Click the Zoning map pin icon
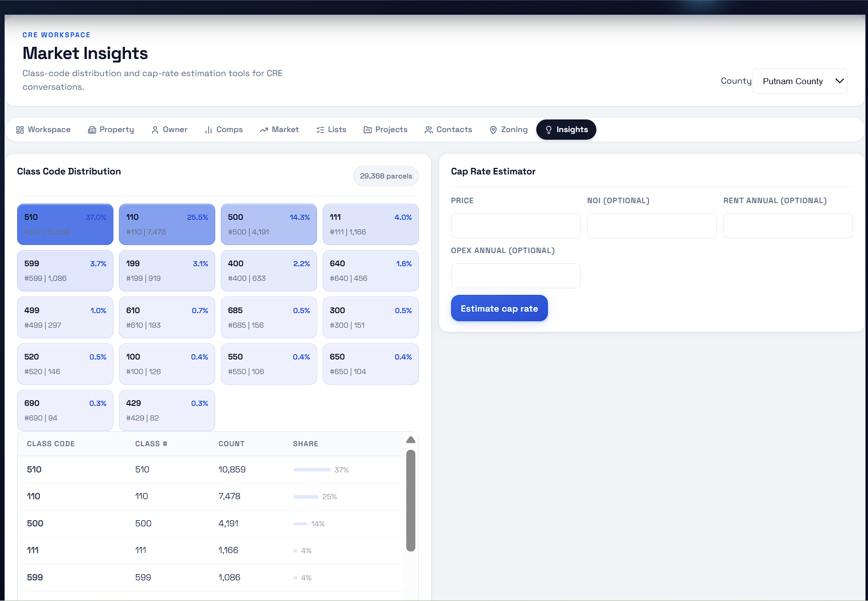The image size is (868, 601). coord(493,130)
